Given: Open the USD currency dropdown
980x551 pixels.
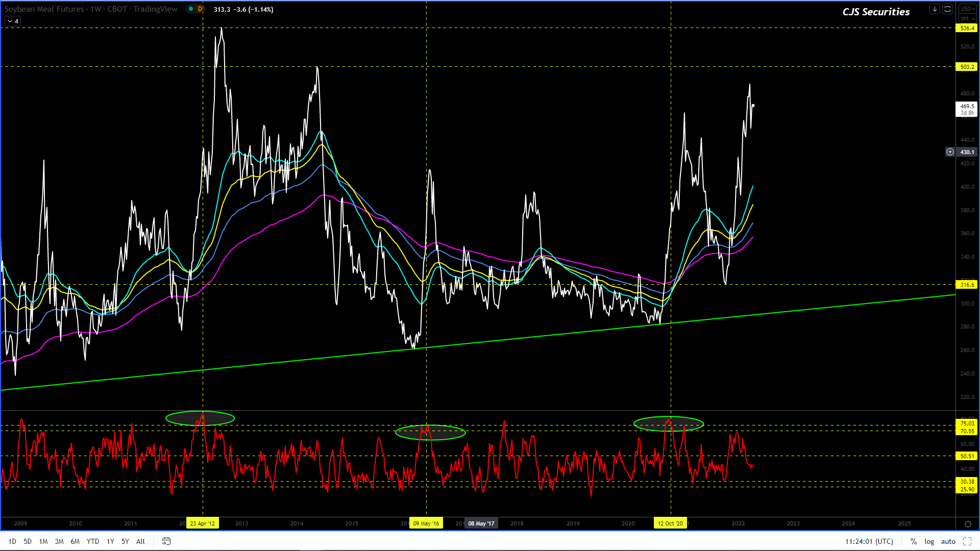Looking at the screenshot, I should tap(967, 9).
